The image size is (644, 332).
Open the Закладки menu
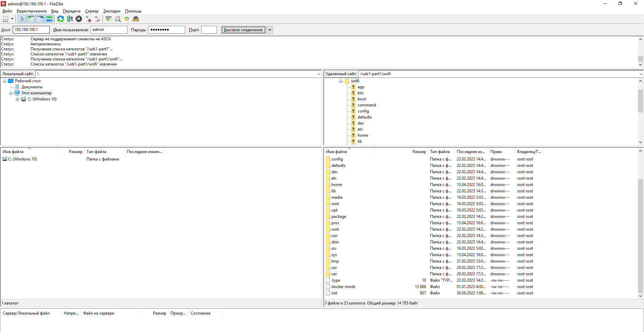point(112,11)
